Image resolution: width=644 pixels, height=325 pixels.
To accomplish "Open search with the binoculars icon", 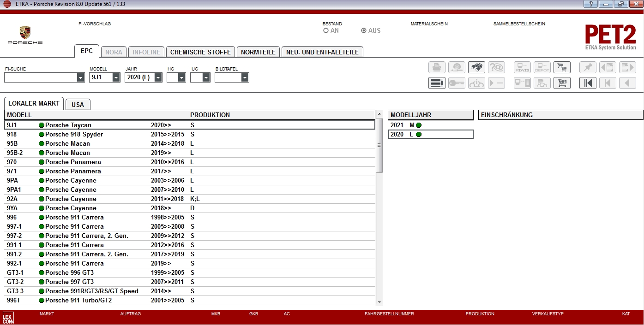I will click(476, 67).
